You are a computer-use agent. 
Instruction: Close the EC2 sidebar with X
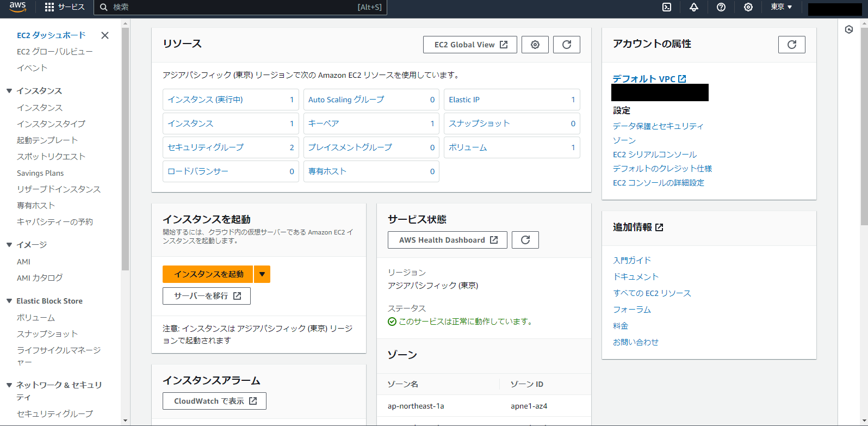105,35
